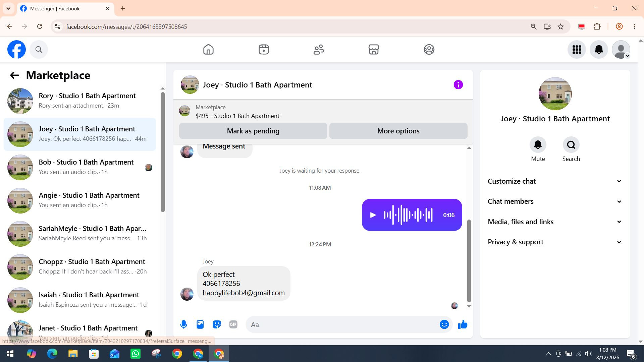Open the Groups icon in top navigation
Image resolution: width=644 pixels, height=362 pixels.
pos(429,50)
